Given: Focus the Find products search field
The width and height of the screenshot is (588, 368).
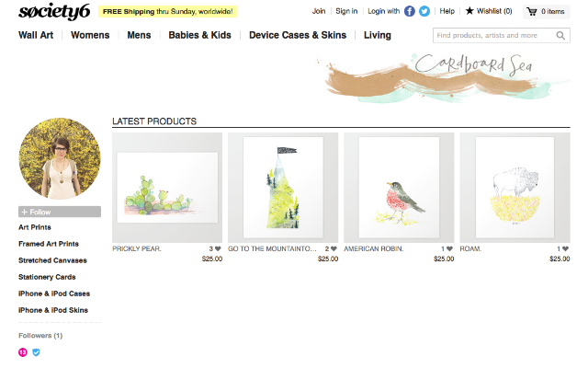Looking at the screenshot, I should pos(493,35).
